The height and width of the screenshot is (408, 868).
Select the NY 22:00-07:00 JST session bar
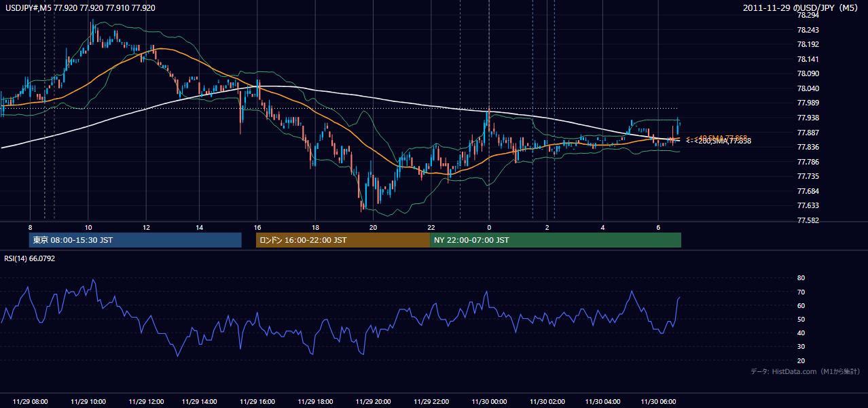coord(556,240)
